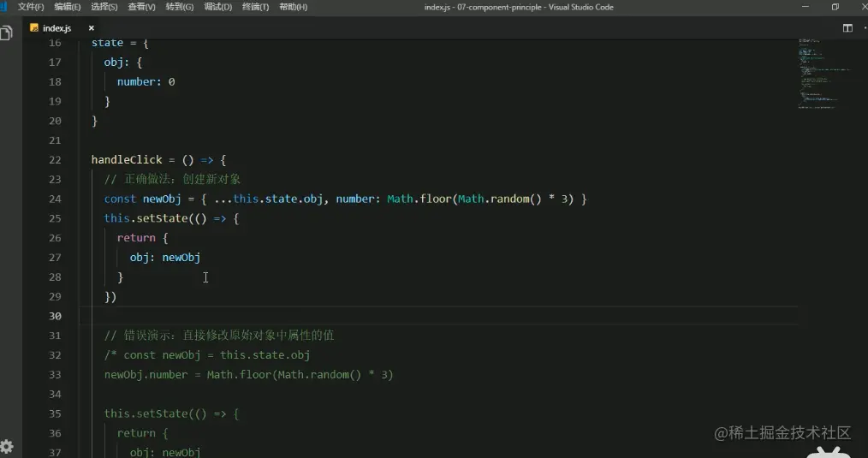Click 'obj: {' on line 17
Viewport: 868px width, 458px height.
[123, 62]
